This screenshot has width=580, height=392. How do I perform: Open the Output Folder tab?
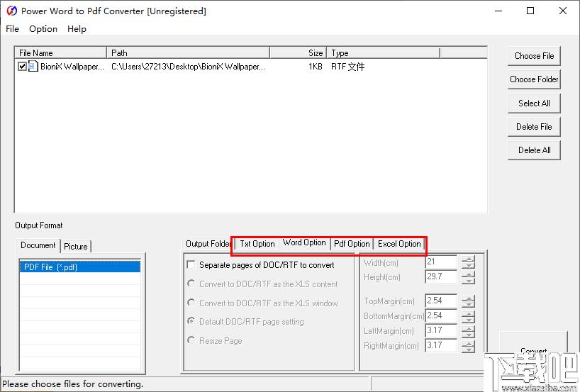(208, 244)
